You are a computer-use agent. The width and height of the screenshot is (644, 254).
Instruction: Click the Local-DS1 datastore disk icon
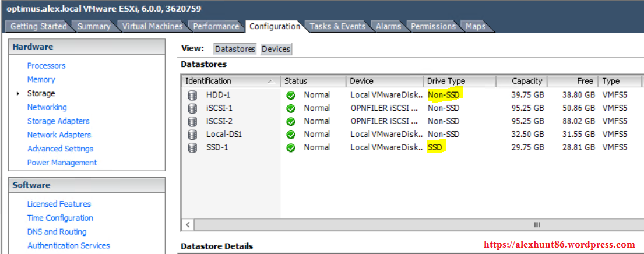click(192, 135)
